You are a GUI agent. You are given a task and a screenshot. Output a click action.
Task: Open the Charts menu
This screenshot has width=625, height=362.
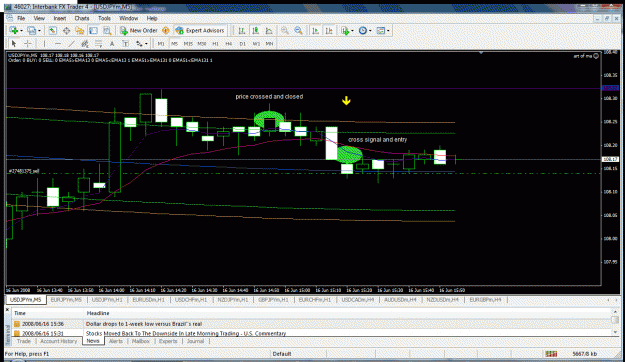[x=82, y=18]
